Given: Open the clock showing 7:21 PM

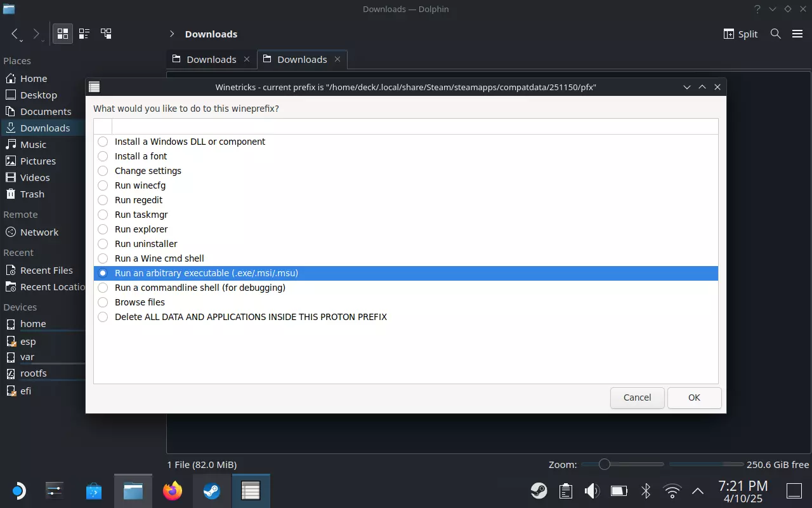Looking at the screenshot, I should pyautogui.click(x=743, y=491).
